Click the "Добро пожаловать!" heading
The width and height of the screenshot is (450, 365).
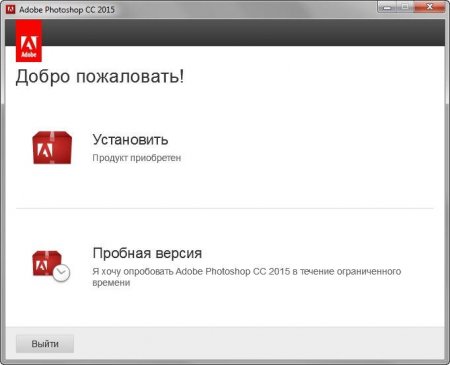click(100, 77)
